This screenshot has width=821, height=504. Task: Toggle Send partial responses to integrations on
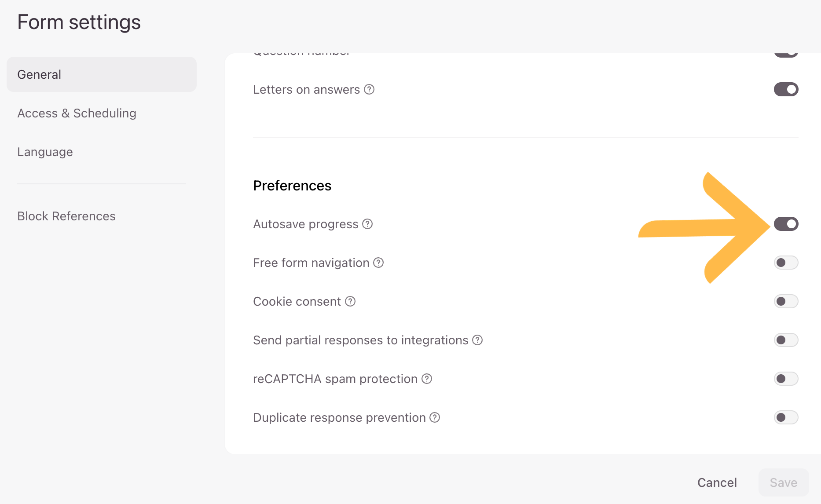tap(786, 340)
